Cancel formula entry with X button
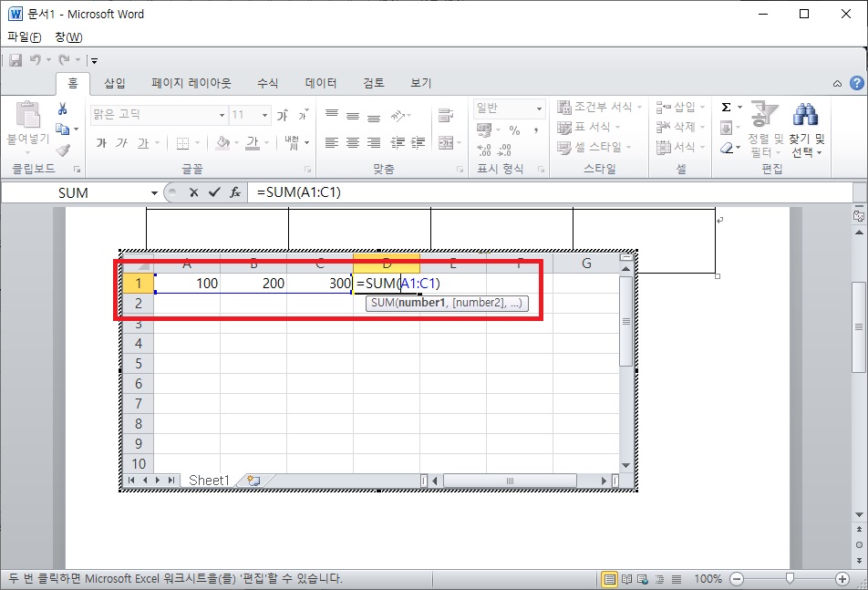868x590 pixels. tap(193, 192)
